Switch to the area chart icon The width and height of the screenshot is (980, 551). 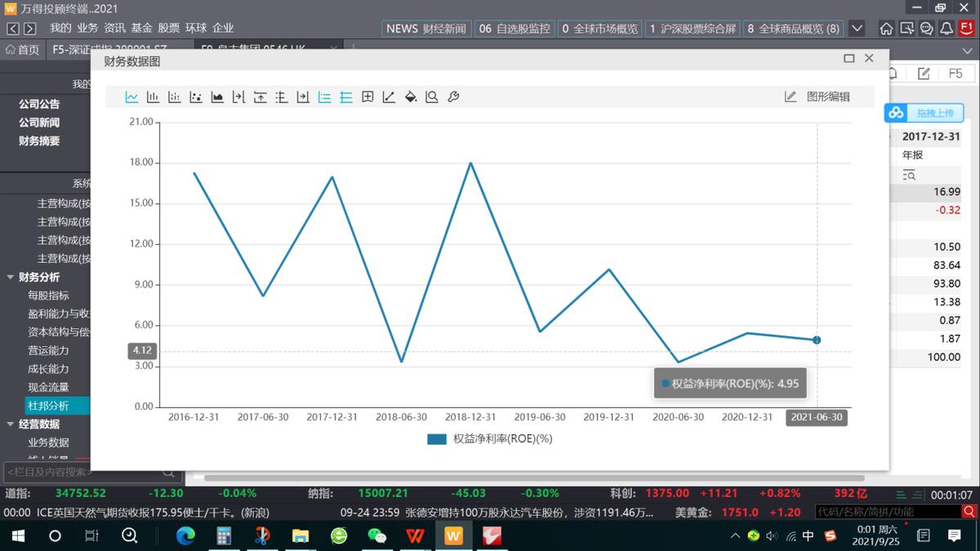click(217, 97)
